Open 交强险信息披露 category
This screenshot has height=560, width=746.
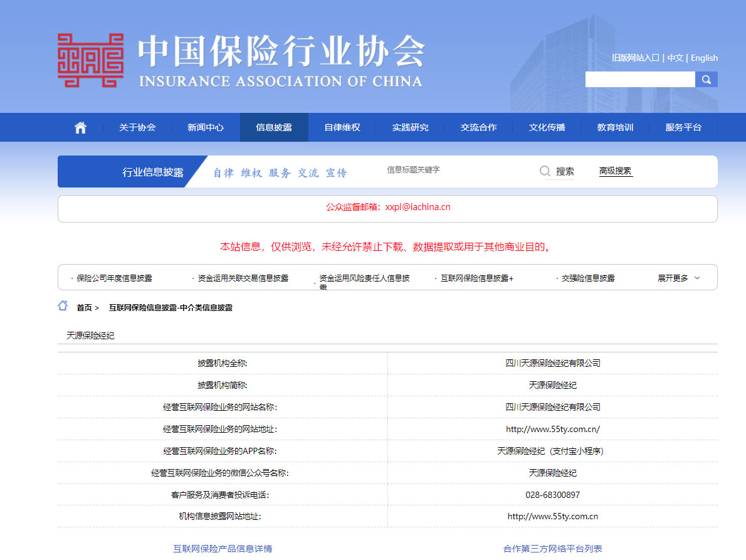click(x=588, y=278)
